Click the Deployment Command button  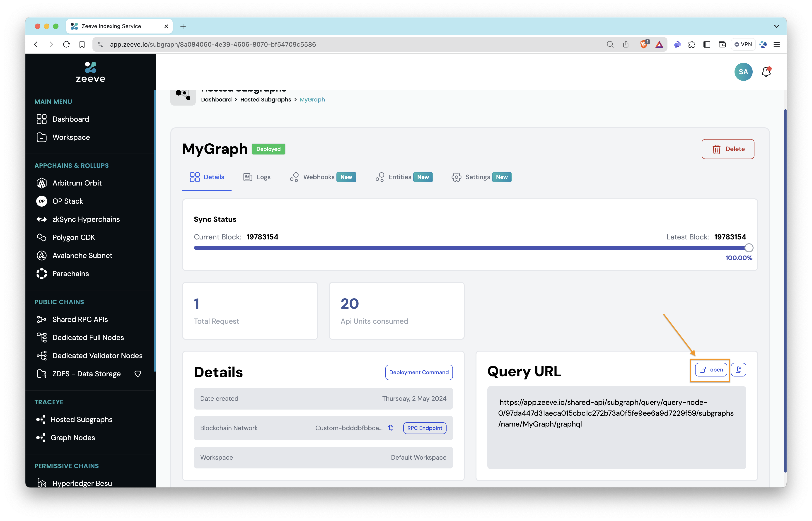pyautogui.click(x=418, y=372)
